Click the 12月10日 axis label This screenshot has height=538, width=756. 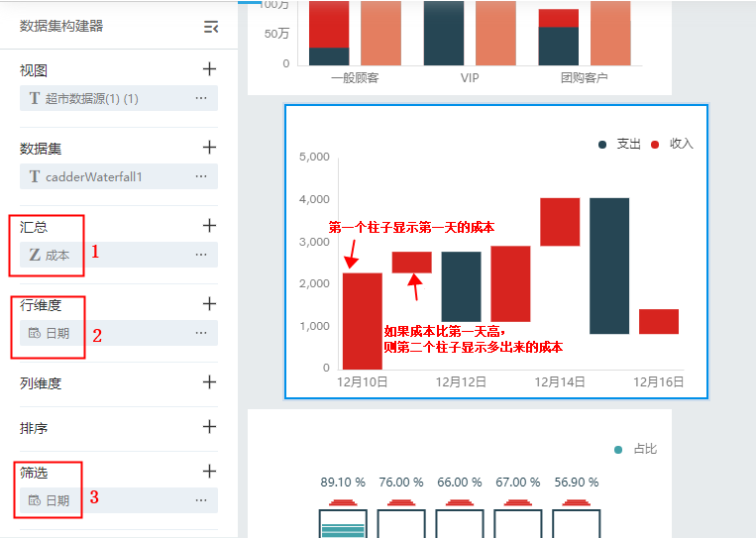click(362, 382)
